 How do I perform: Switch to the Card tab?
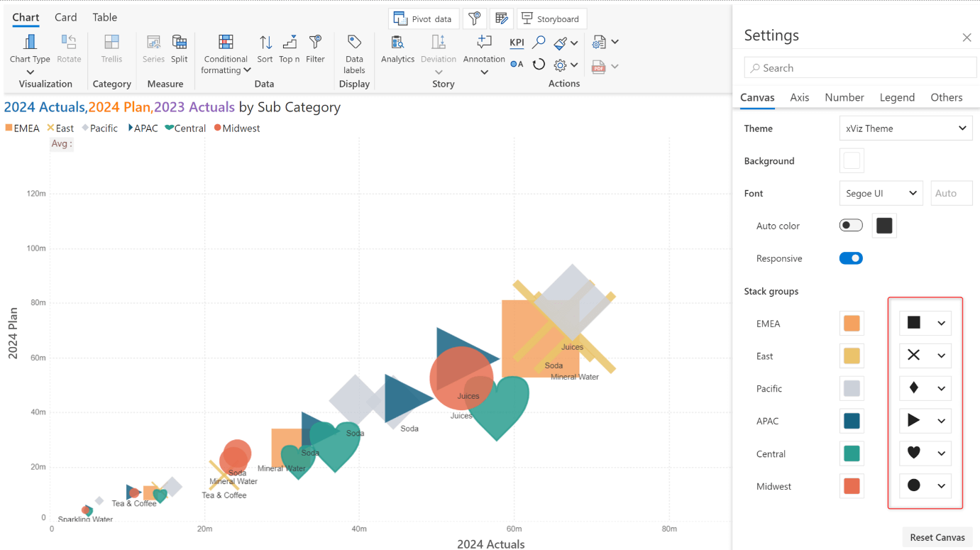click(66, 17)
